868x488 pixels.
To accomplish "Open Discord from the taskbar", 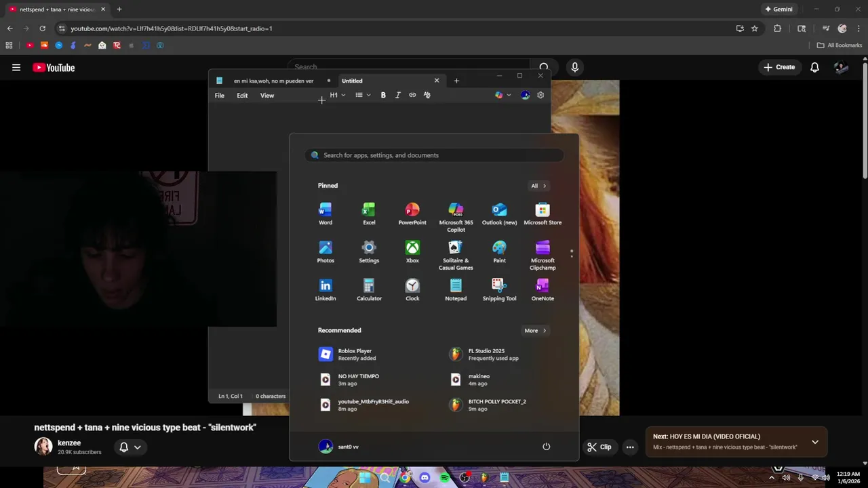I will click(425, 478).
